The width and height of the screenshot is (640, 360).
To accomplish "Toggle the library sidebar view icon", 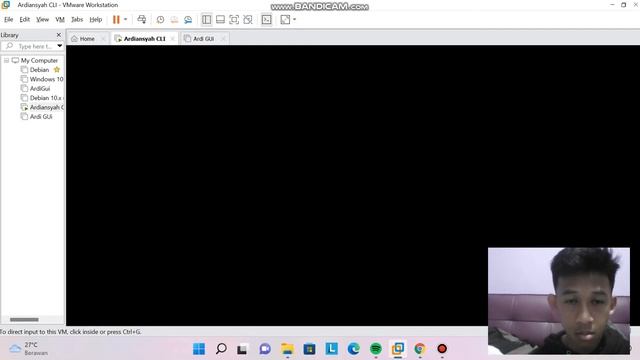I will pos(207,20).
